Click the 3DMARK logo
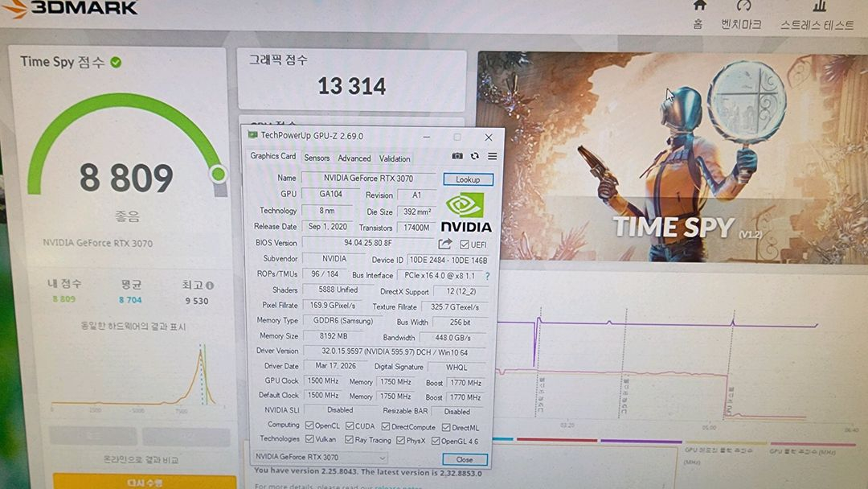Screen dimensions: 868x489 [x=68, y=8]
